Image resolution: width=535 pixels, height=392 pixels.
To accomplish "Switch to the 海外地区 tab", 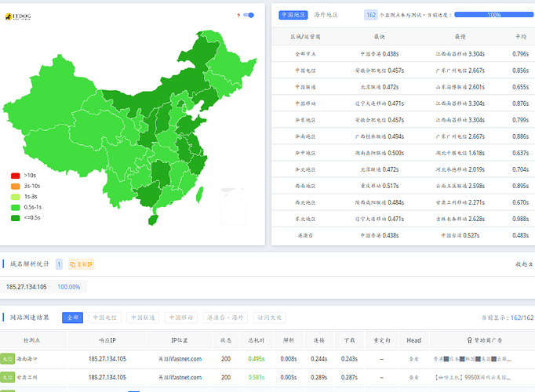I will (x=326, y=15).
